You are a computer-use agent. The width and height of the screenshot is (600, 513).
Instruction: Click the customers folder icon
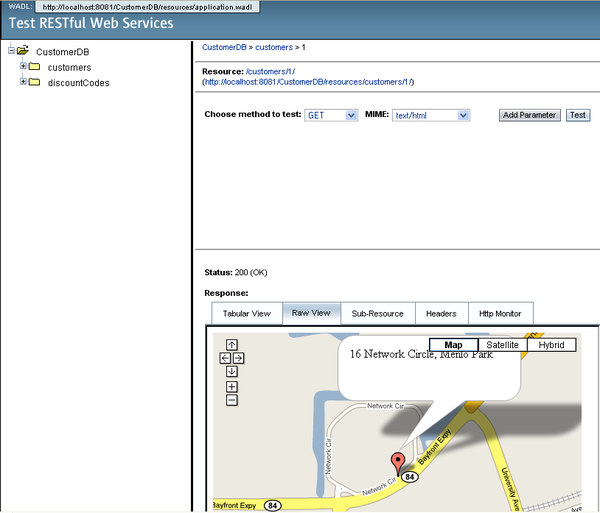pos(34,67)
